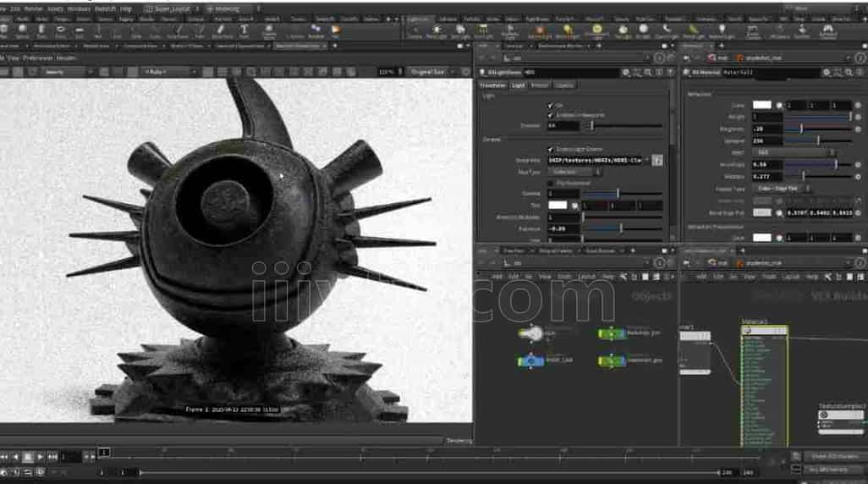Screen dimensions: 868x484
Task: Select the light node in Objects network
Action: tap(531, 333)
